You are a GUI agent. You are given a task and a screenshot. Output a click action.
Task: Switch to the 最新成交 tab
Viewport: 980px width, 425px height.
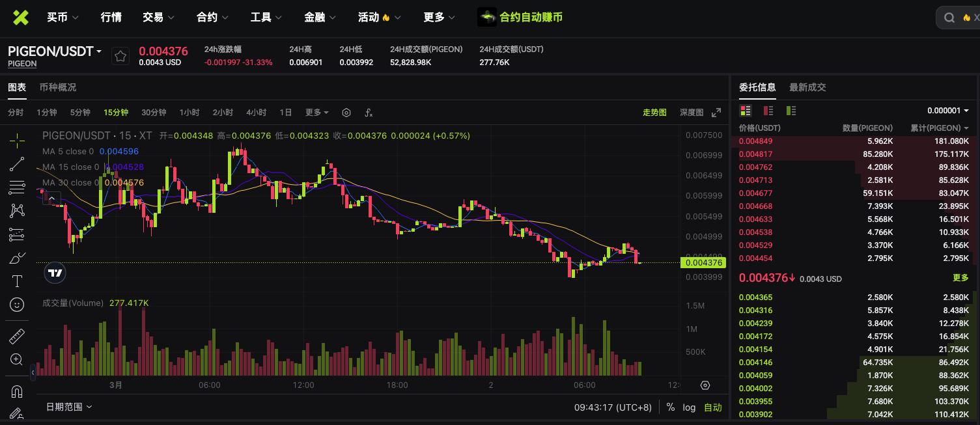pos(807,87)
